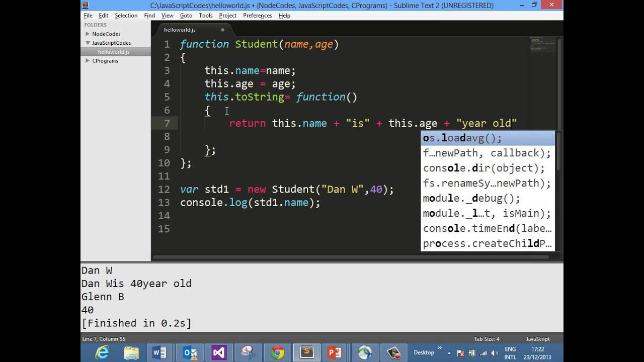Screen dimensions: 644x362
Task: Expand the CPrograms folder arrow
Action: (88, 61)
